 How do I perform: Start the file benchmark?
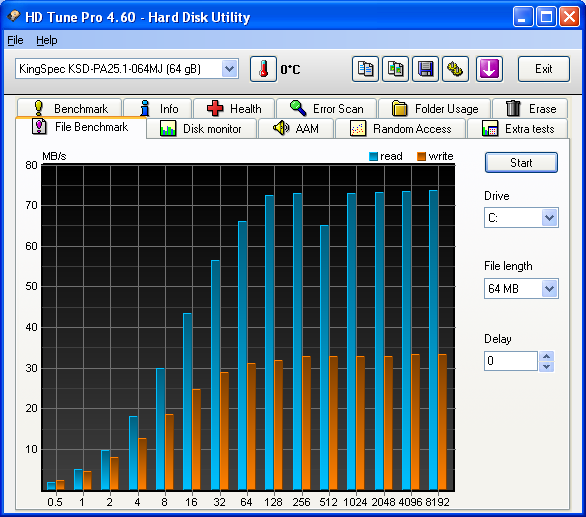pos(521,163)
